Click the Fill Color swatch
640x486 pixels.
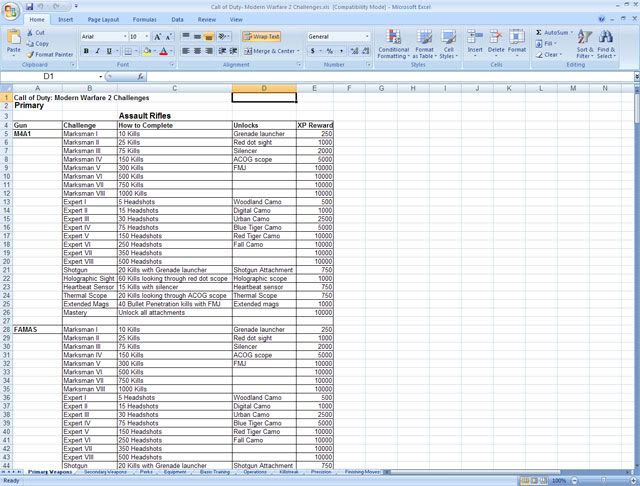147,51
